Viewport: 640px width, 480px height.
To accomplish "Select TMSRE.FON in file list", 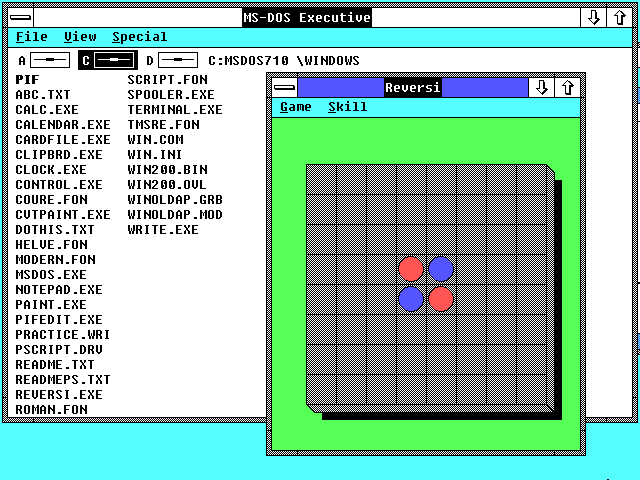I will pos(163,124).
